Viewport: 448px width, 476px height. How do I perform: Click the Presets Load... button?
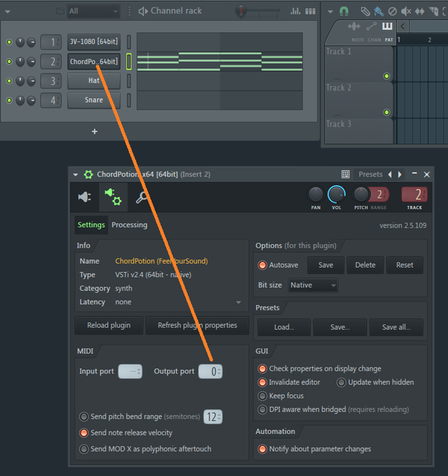284,327
